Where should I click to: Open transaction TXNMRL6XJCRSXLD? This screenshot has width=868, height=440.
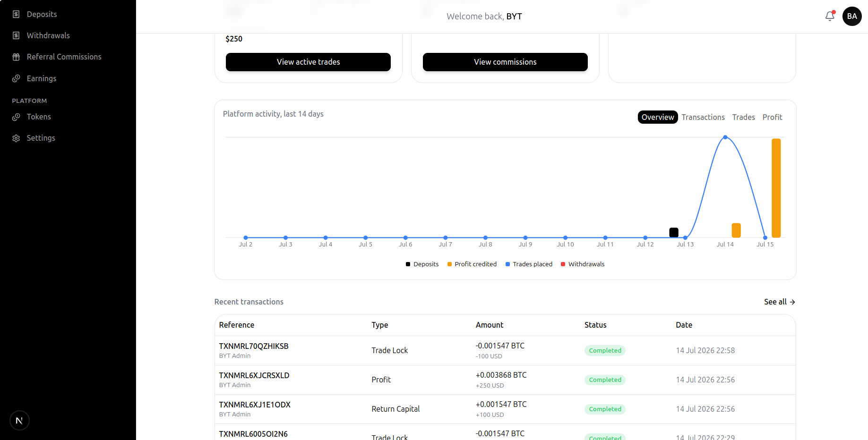pyautogui.click(x=254, y=375)
